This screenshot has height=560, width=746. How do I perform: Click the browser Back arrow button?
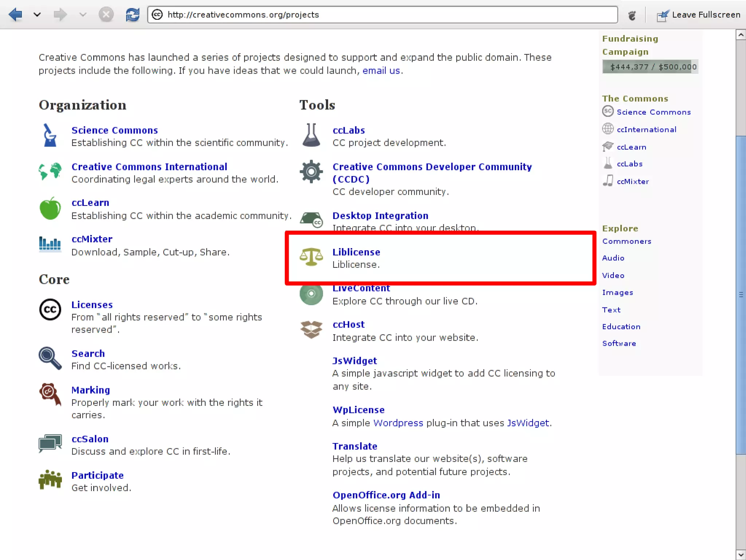(15, 15)
